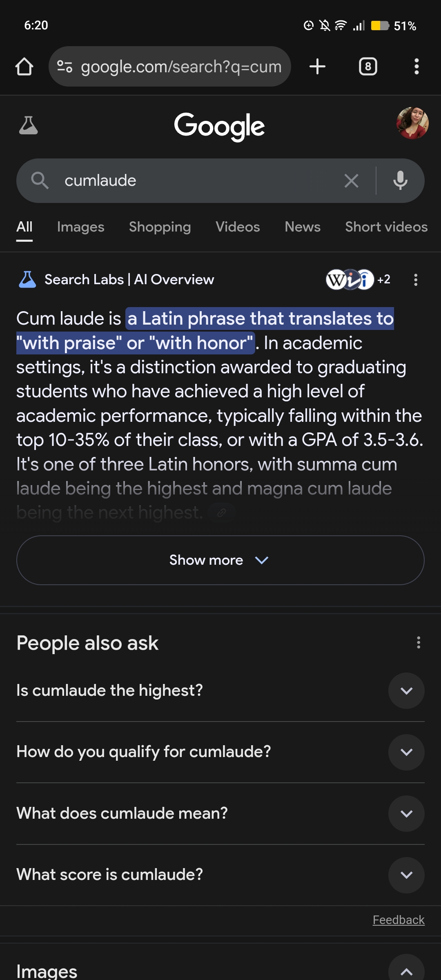This screenshot has height=980, width=441.
Task: Open Chrome's three-dot overflow menu
Action: click(x=416, y=67)
